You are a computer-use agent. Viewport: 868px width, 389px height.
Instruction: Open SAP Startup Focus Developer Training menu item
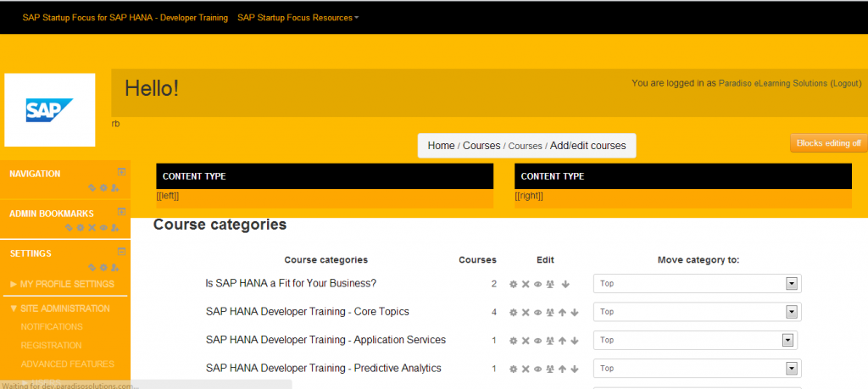[125, 18]
